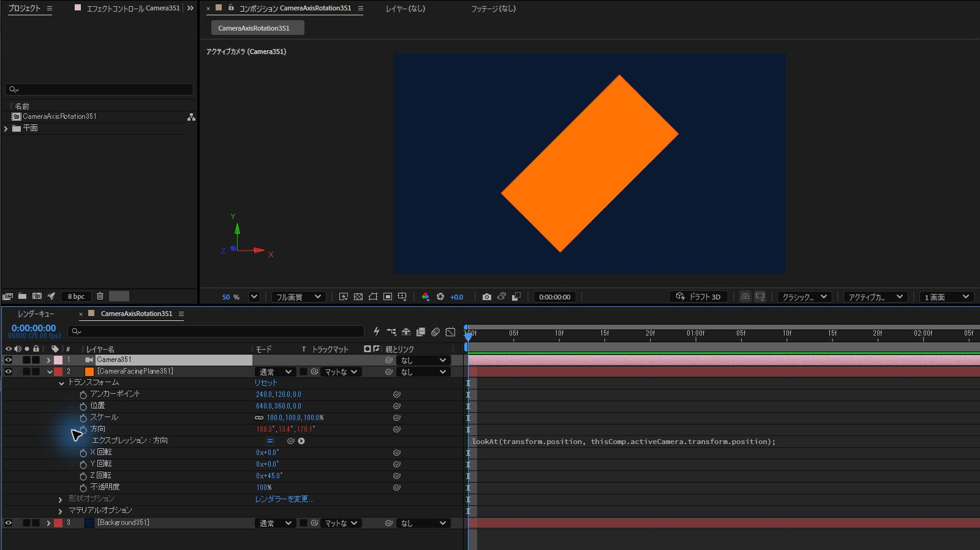Open the 1画面 view layout dropdown
Image resolution: width=980 pixels, height=550 pixels.
pyautogui.click(x=947, y=297)
